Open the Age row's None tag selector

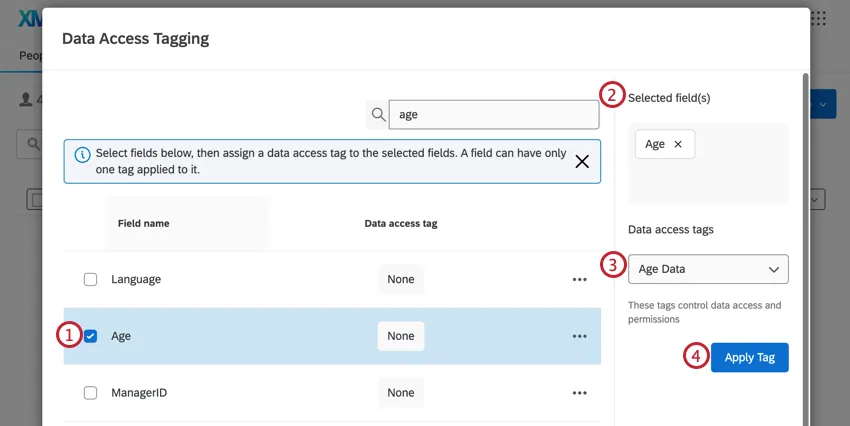(x=400, y=336)
